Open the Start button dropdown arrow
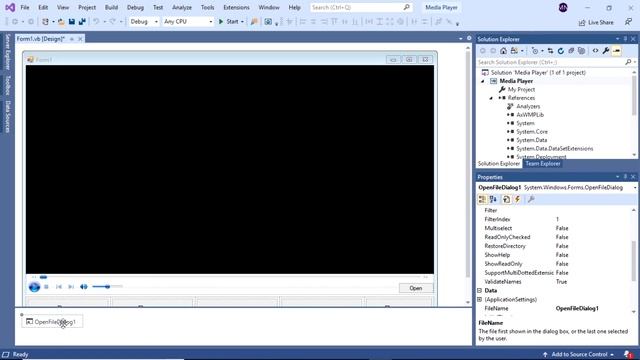This screenshot has width=640, height=360. coord(242,22)
